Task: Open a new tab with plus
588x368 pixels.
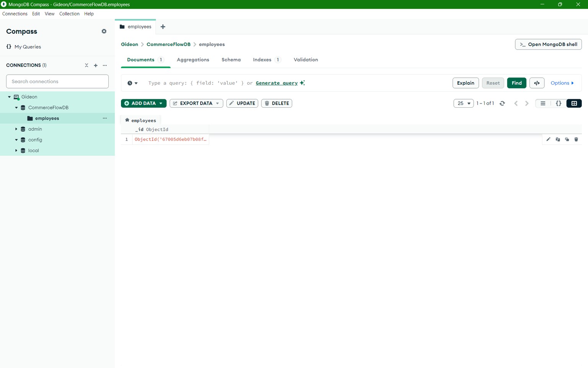Action: click(x=163, y=27)
